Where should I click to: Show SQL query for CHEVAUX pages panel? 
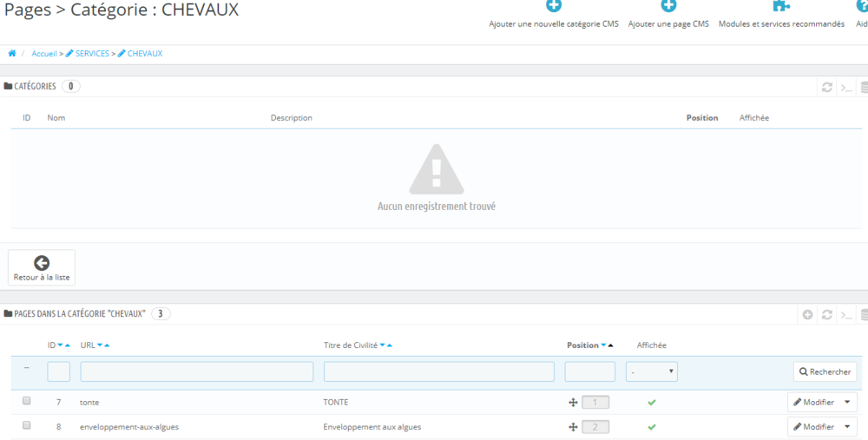coord(846,315)
